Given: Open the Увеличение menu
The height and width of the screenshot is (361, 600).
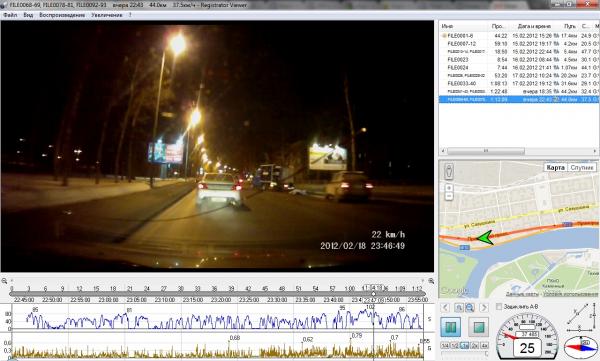Looking at the screenshot, I should [107, 15].
